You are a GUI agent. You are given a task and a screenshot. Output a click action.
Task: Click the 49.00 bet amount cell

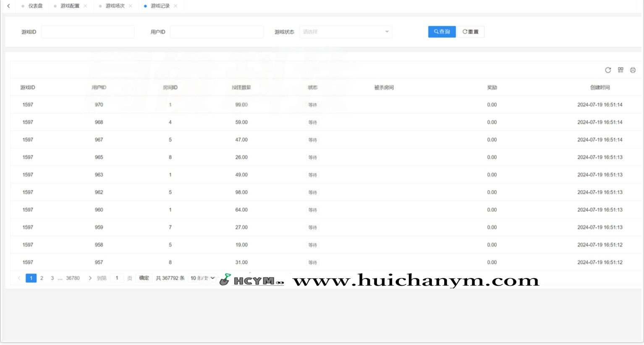pyautogui.click(x=241, y=175)
